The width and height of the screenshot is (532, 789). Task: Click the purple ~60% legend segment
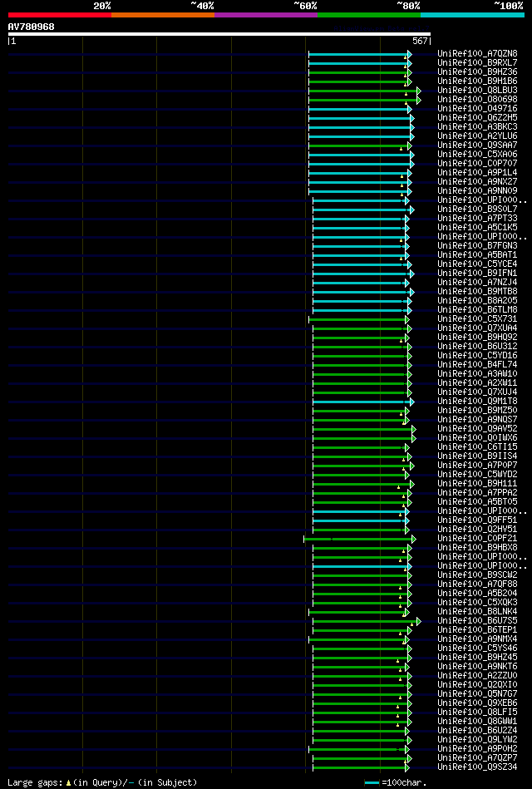(266, 15)
